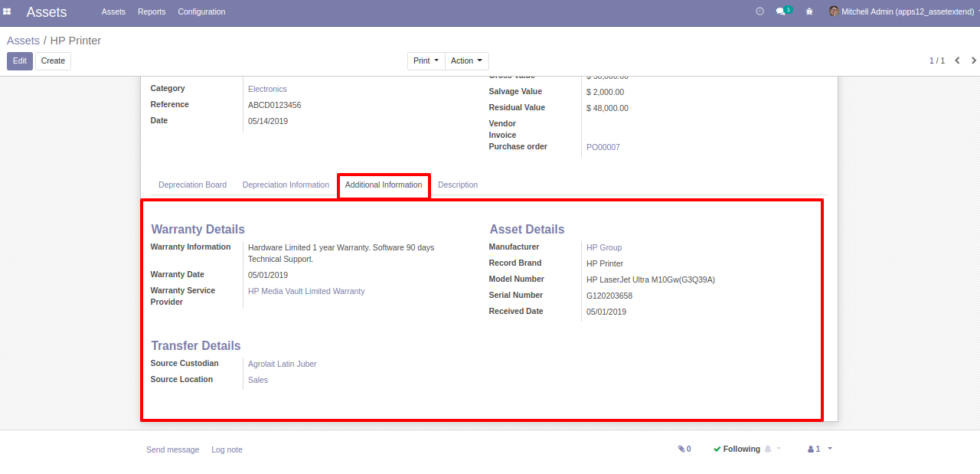Image resolution: width=980 pixels, height=474 pixels.
Task: Switch to the Depreciation Information tab
Action: pyautogui.click(x=286, y=185)
